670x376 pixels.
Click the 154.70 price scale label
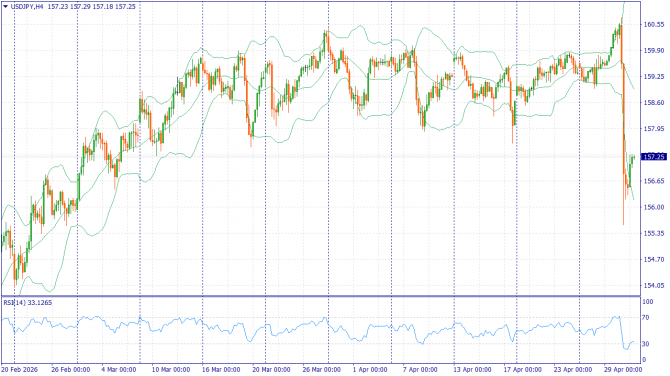tap(654, 259)
